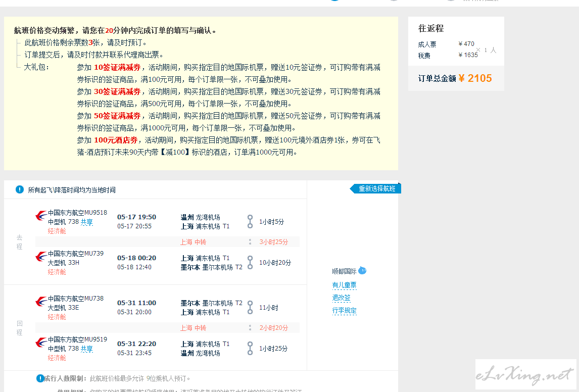Screen dimensions: 579x392
Task: Click China Eastern logo for flight MU738
Action: 41,301
